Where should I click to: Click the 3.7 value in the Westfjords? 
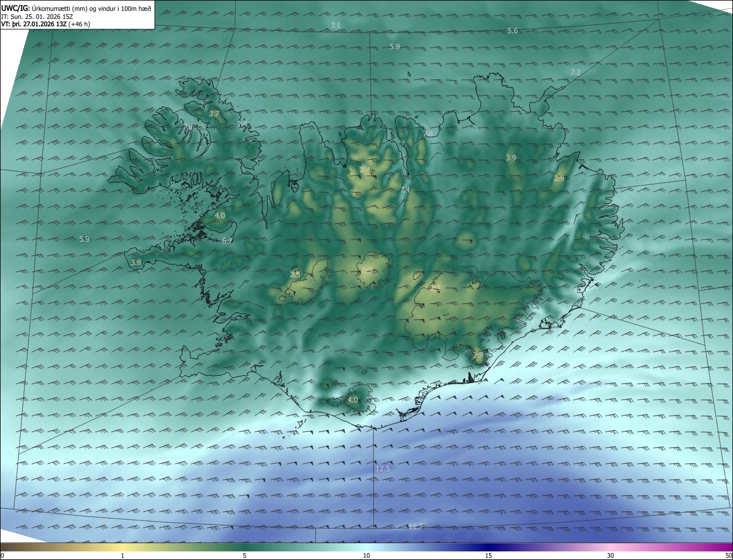click(x=214, y=114)
